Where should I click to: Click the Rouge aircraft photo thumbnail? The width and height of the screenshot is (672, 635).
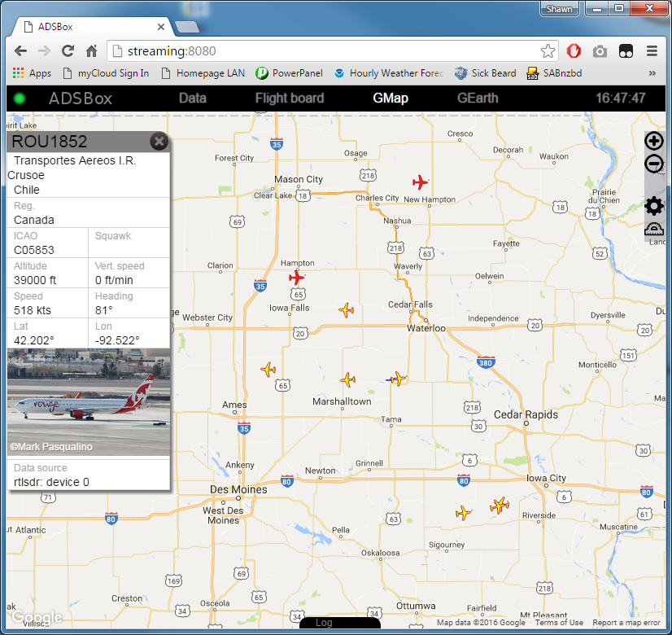[89, 401]
